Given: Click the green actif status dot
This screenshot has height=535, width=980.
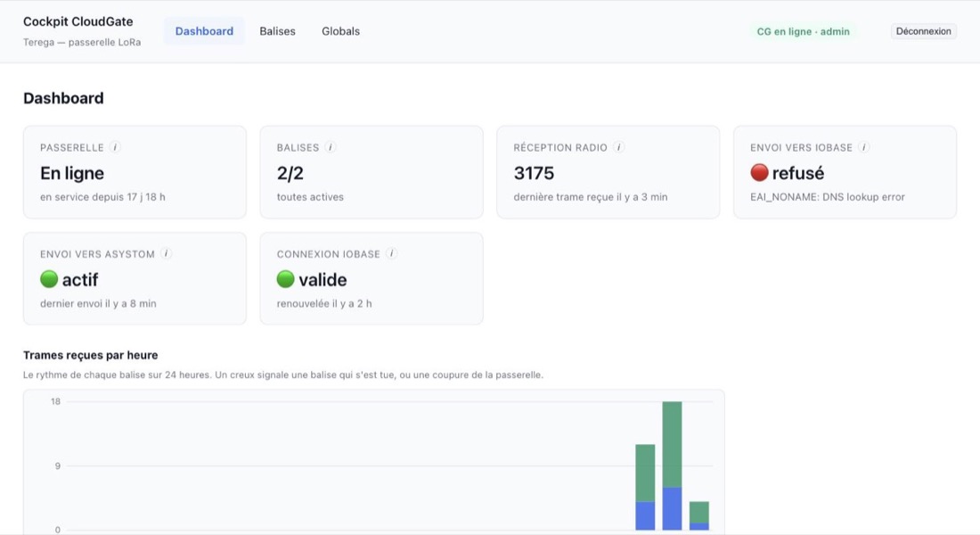Looking at the screenshot, I should pyautogui.click(x=49, y=279).
